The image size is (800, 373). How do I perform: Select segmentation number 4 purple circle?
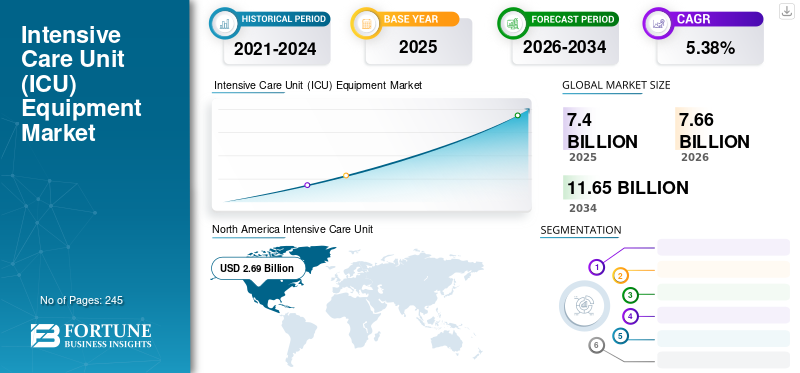(x=631, y=316)
